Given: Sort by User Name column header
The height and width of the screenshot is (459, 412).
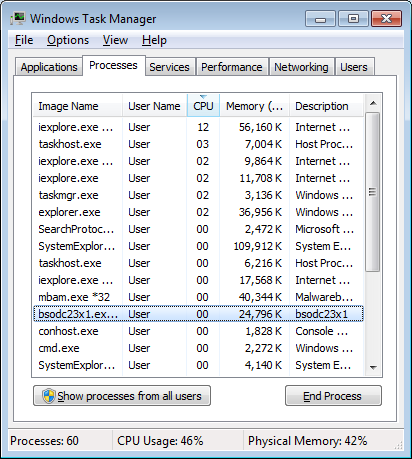Looking at the screenshot, I should tap(155, 106).
